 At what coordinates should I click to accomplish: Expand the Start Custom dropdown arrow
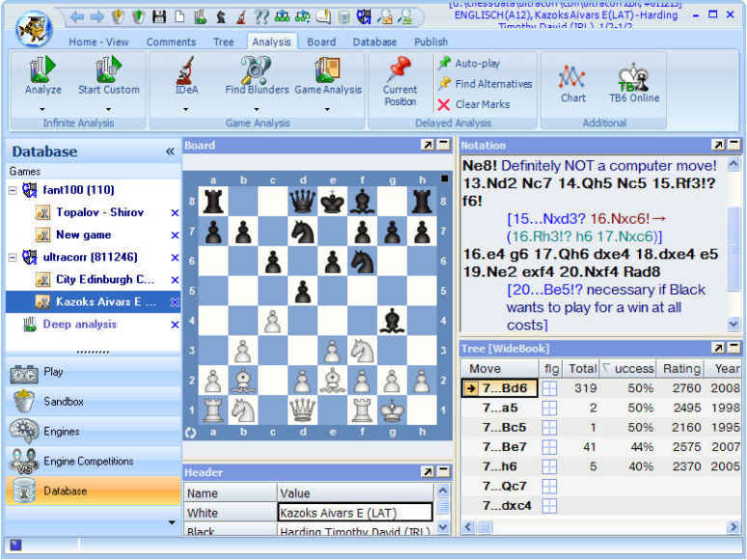(x=109, y=108)
